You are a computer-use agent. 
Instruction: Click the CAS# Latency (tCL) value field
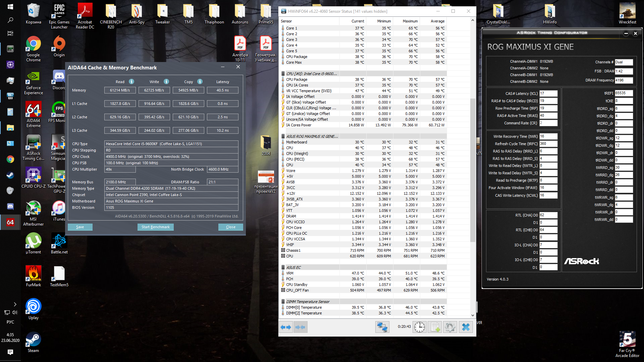[548, 94]
